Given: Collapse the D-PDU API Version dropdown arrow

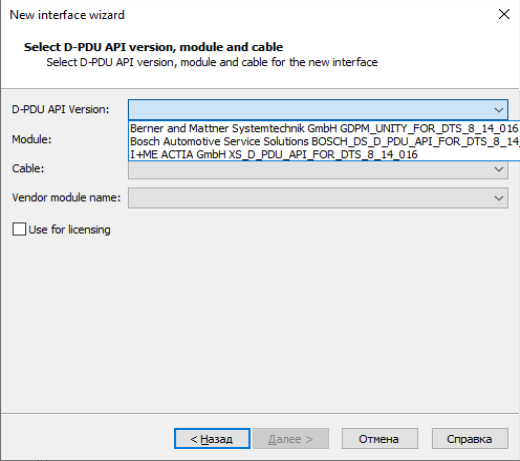Looking at the screenshot, I should pyautogui.click(x=499, y=110).
